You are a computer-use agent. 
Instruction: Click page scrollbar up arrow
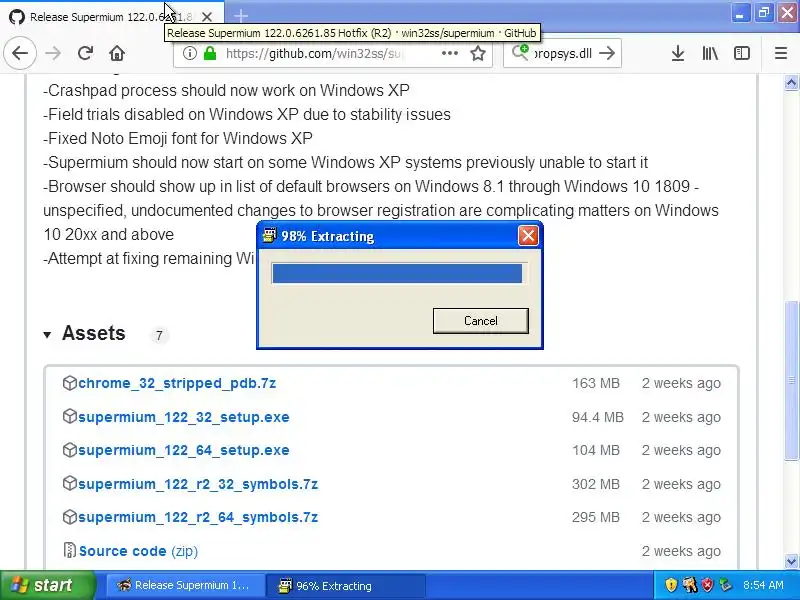point(791,82)
